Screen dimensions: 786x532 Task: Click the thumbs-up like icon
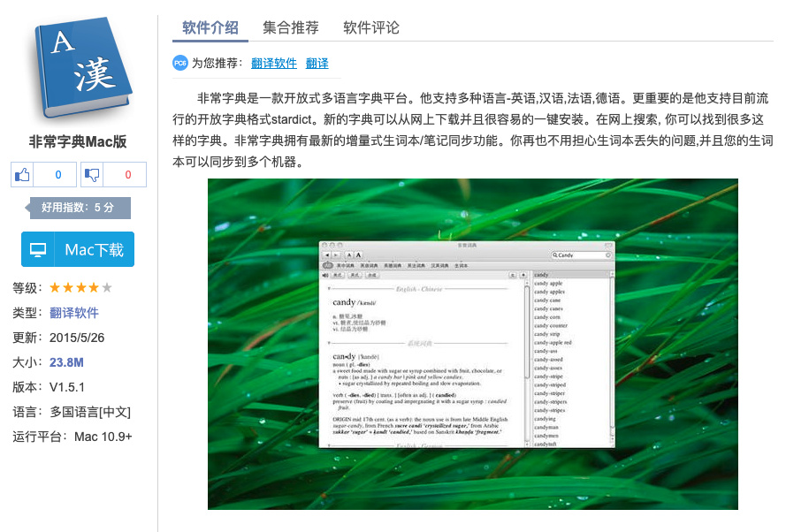[x=22, y=175]
